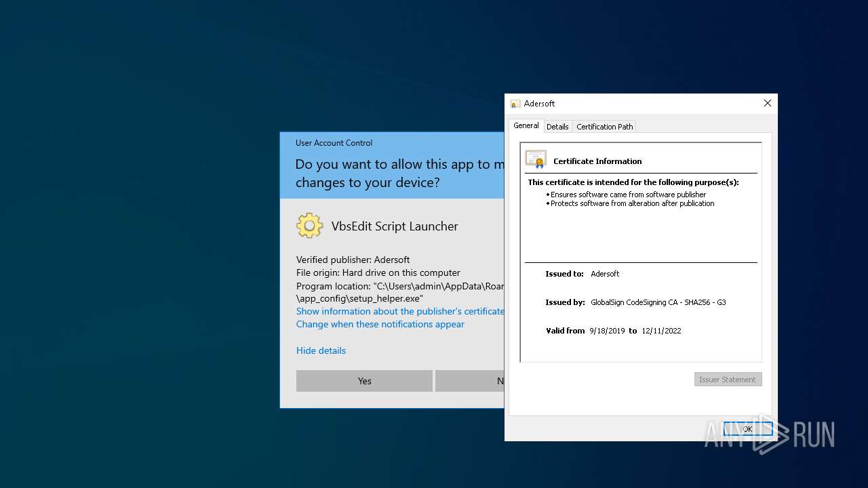Click 'Ensures software came from software publisher'

pos(628,195)
